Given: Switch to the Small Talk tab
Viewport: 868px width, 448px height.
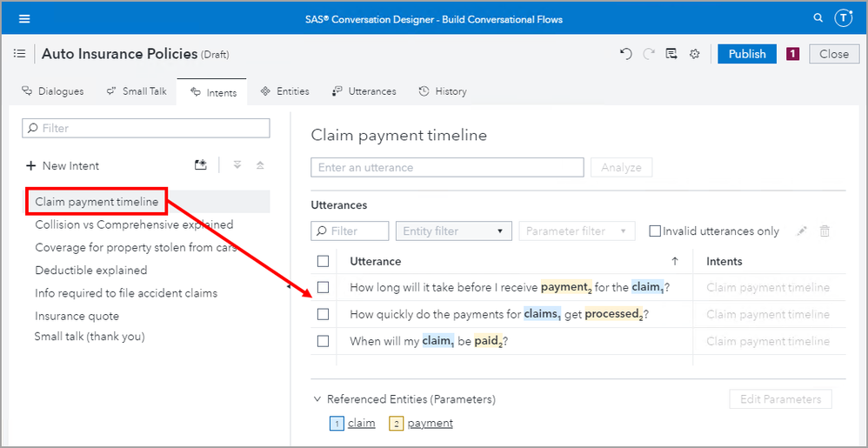Looking at the screenshot, I should point(137,91).
